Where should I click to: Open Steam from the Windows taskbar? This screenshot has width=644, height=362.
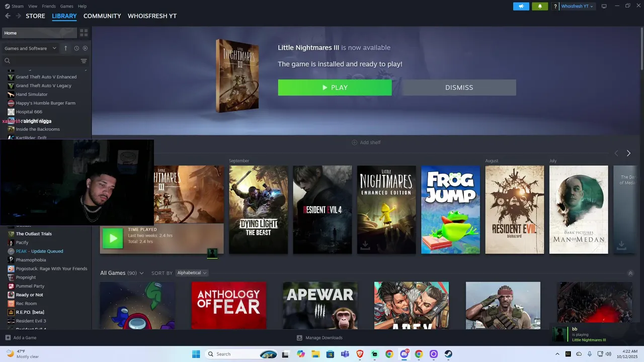448,354
